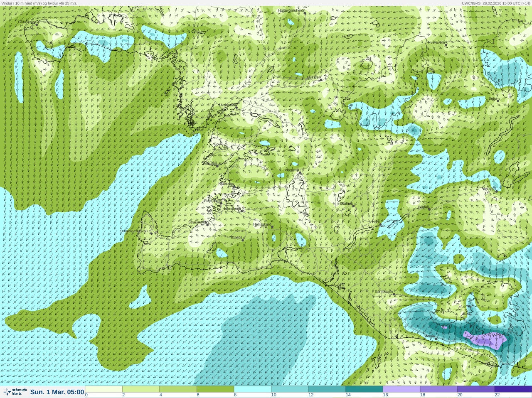Click the Hæll station label
532x398 pixels.
coord(376,222)
